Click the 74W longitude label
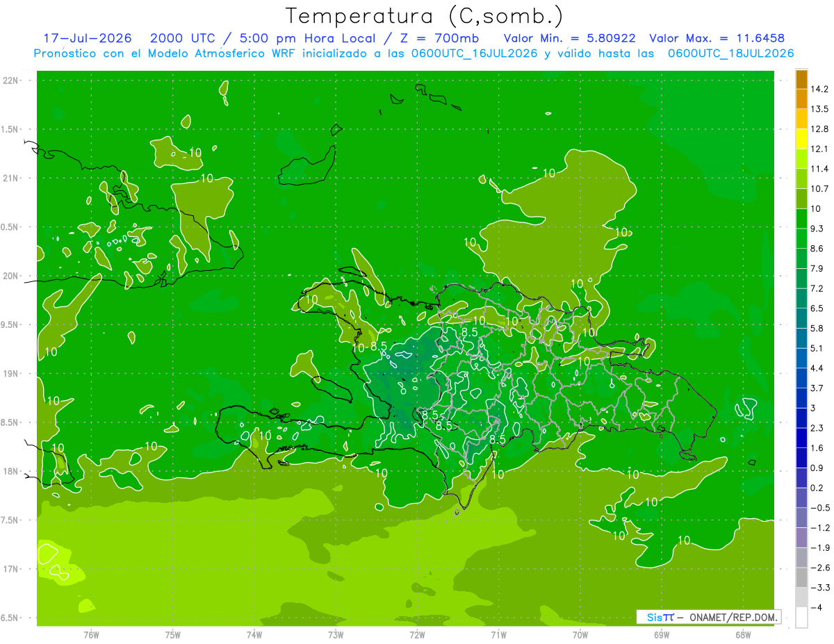The height and width of the screenshot is (644, 834). tap(254, 635)
